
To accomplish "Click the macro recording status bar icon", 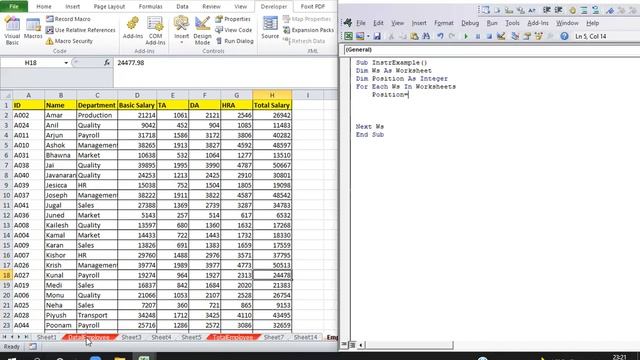I will point(33,347).
